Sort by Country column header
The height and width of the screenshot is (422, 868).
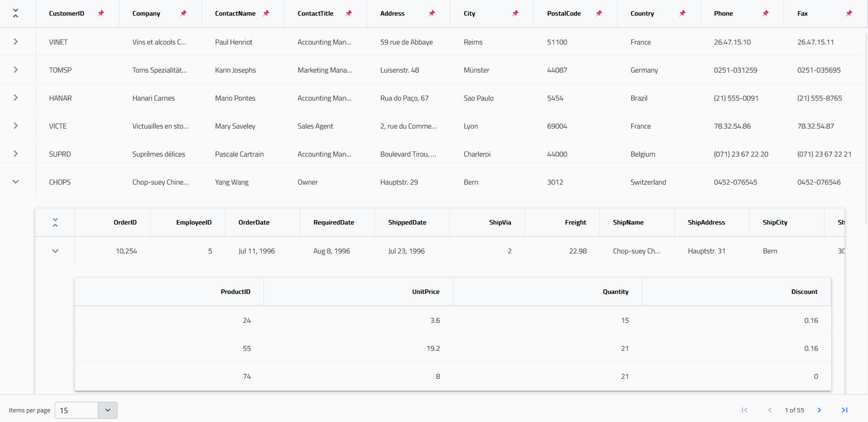point(642,13)
